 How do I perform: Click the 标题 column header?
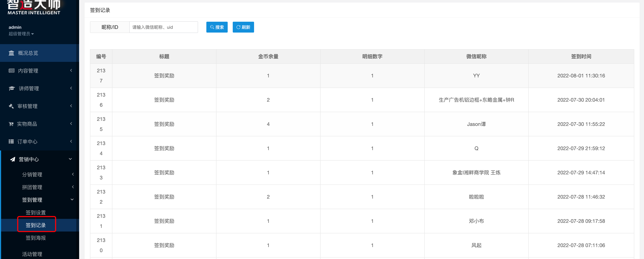click(164, 57)
